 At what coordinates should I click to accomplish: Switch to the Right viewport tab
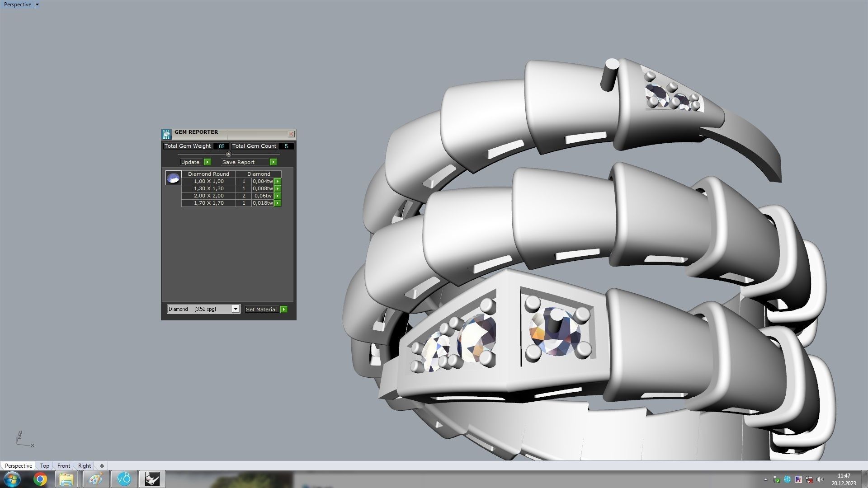[x=85, y=465]
